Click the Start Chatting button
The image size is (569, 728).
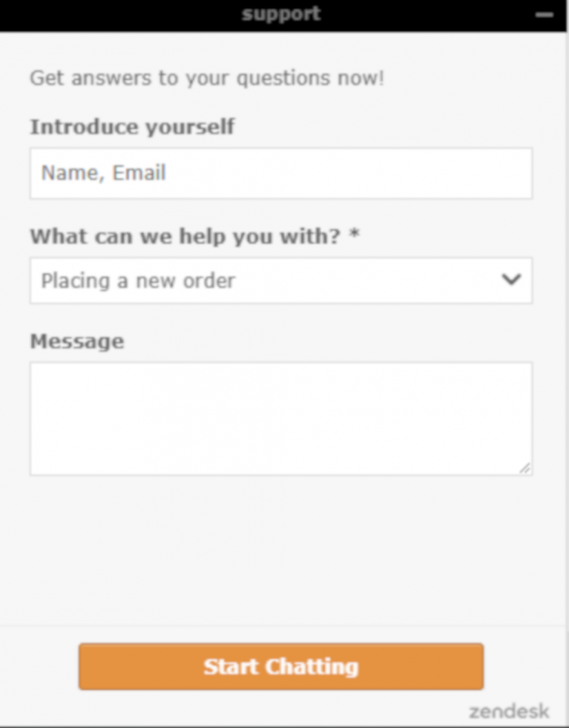coord(281,666)
